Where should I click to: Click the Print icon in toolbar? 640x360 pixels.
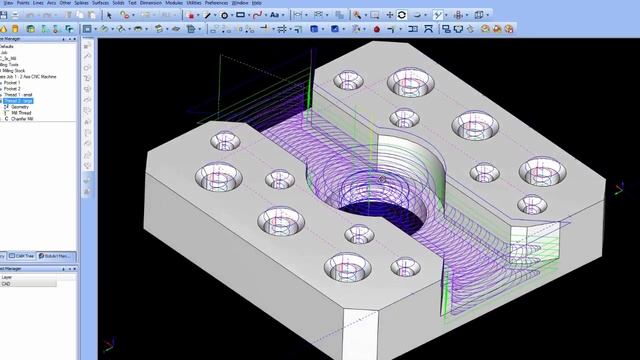point(15,15)
